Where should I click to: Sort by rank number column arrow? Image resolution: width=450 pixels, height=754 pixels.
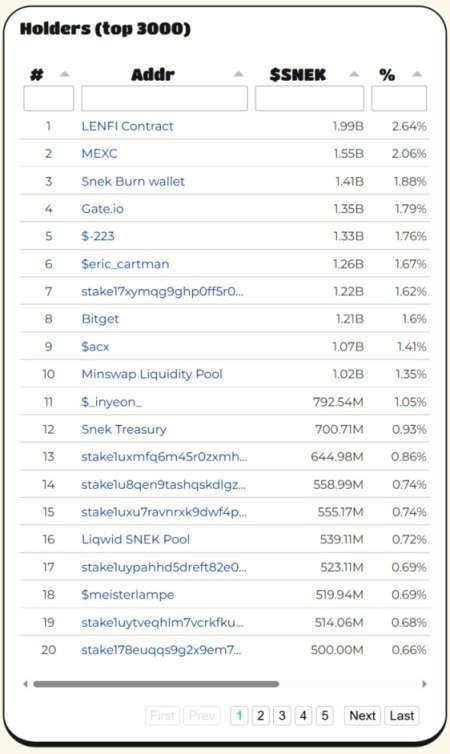coord(64,74)
